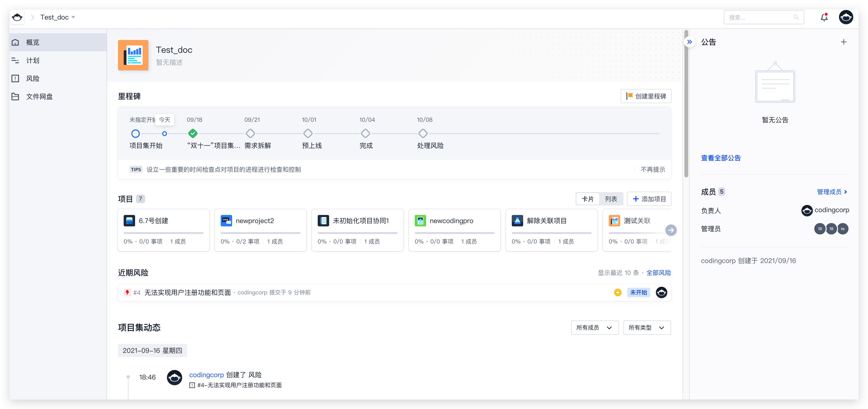Image resolution: width=868 pixels, height=409 pixels.
Task: Open the Test_doc project set dropdown
Action: tap(58, 17)
